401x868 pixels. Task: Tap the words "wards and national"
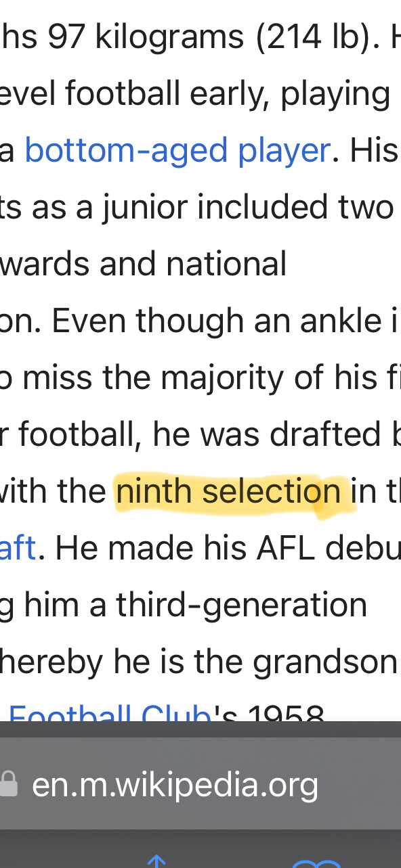[x=144, y=264]
